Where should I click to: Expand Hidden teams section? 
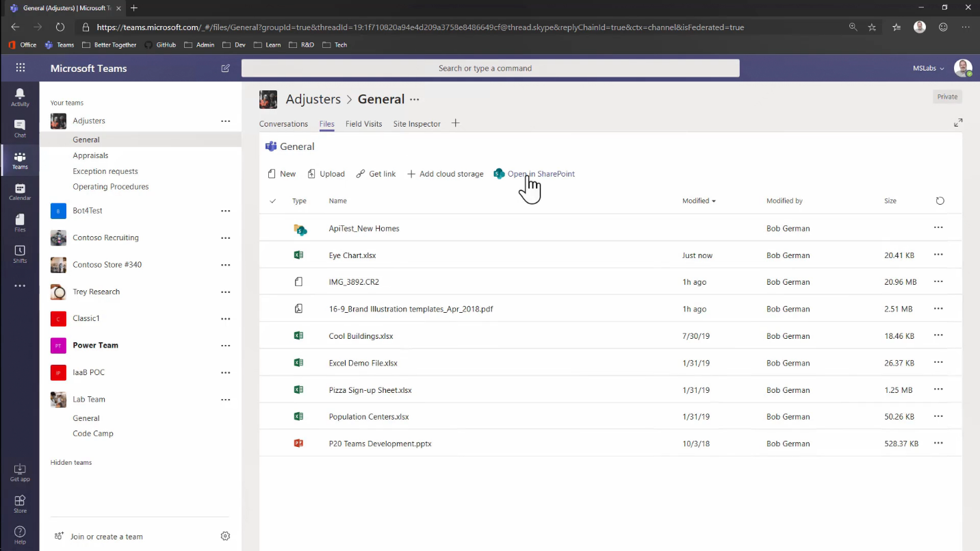pyautogui.click(x=71, y=463)
